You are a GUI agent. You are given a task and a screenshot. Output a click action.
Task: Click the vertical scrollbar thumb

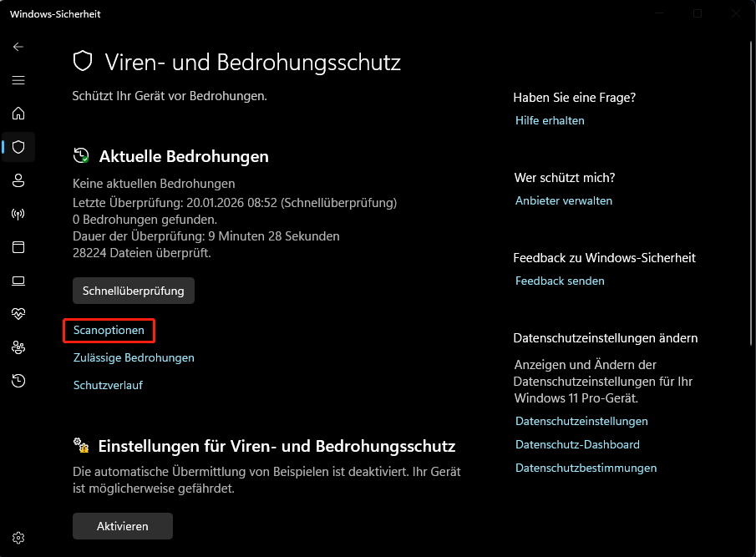(x=751, y=193)
